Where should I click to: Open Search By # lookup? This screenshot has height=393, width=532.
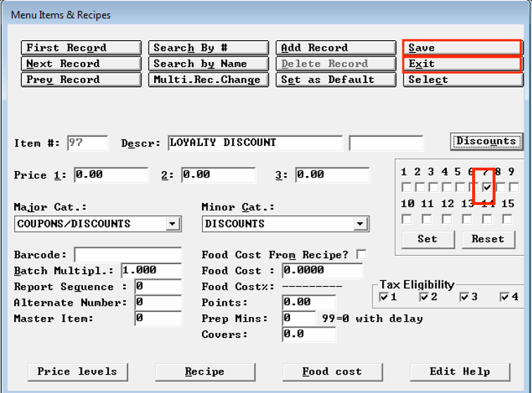click(209, 48)
